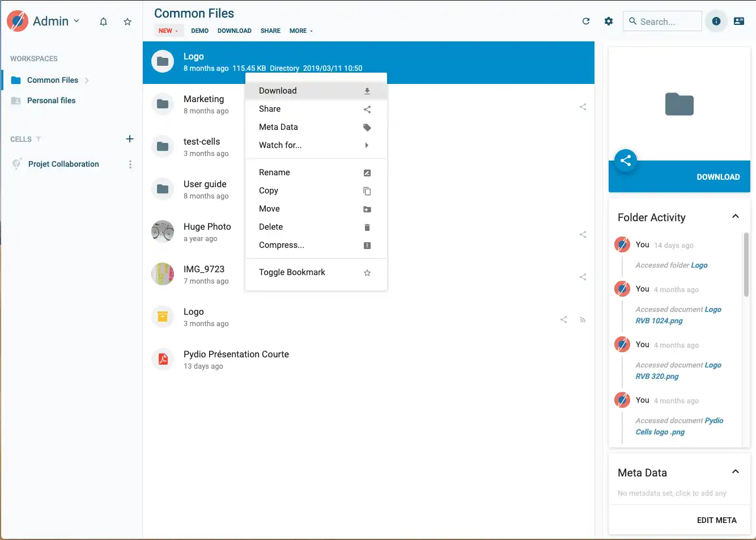756x540 pixels.
Task: Click share icon on Logo archive row
Action: [563, 319]
